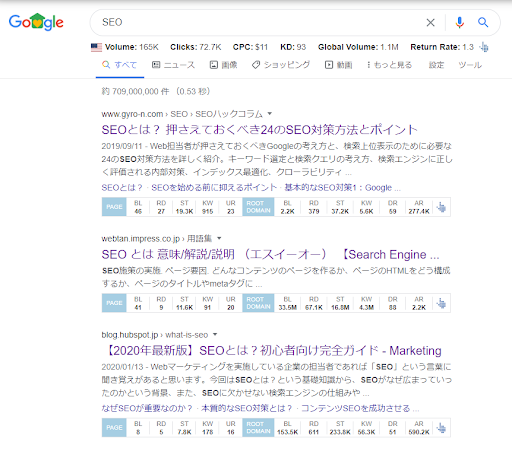Click the www.gyro-n.com breadcrumb URL

(x=132, y=114)
